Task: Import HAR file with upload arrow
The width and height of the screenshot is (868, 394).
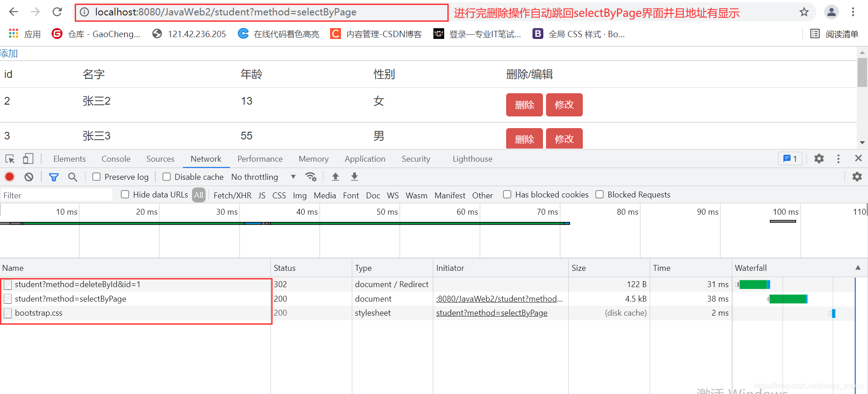Action: pyautogui.click(x=336, y=177)
